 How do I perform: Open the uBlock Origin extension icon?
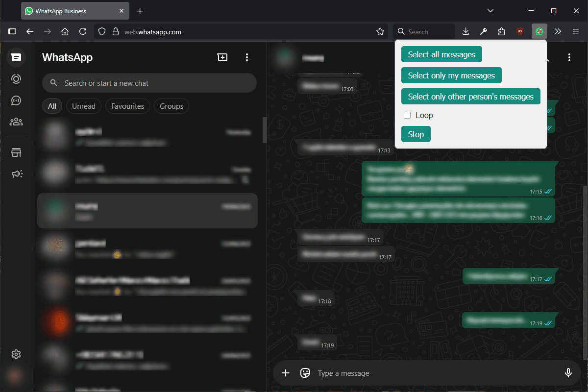click(520, 32)
